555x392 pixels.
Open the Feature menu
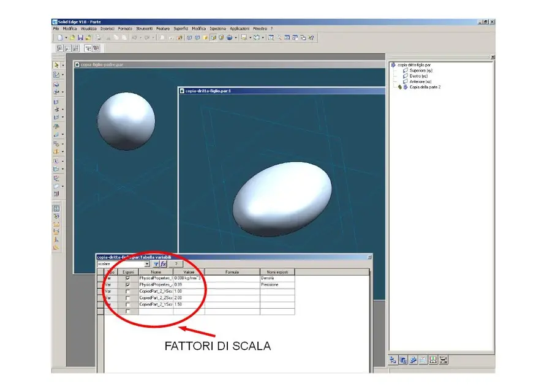point(163,29)
